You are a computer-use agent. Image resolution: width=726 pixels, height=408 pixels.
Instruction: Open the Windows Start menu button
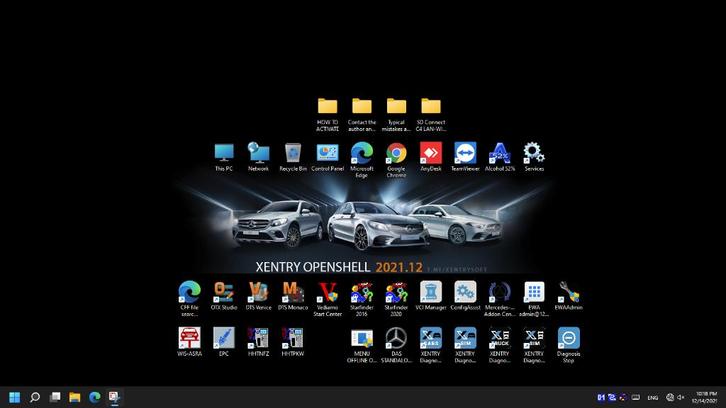[x=14, y=397]
